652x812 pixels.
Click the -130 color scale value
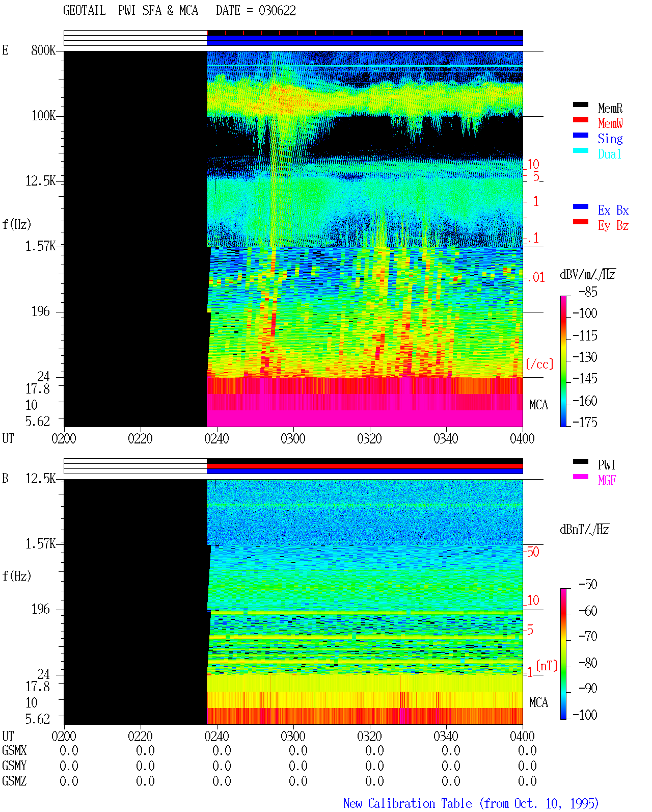585,357
